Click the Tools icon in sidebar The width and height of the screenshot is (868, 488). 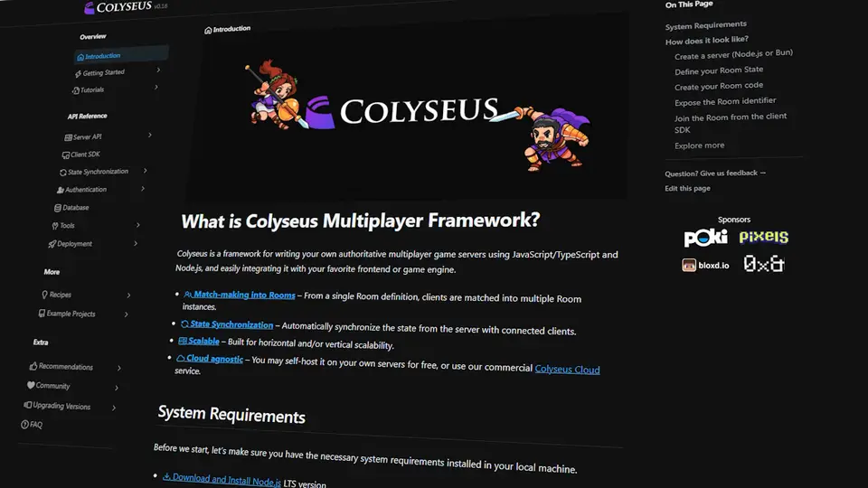[55, 226]
